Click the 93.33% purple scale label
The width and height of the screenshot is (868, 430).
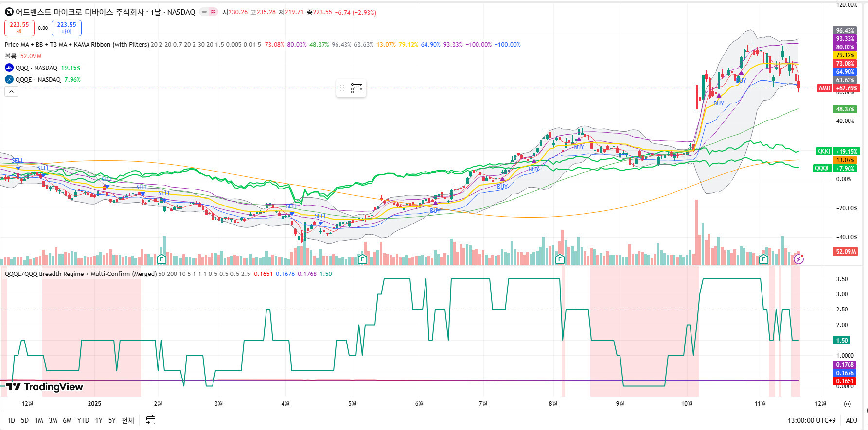point(845,39)
